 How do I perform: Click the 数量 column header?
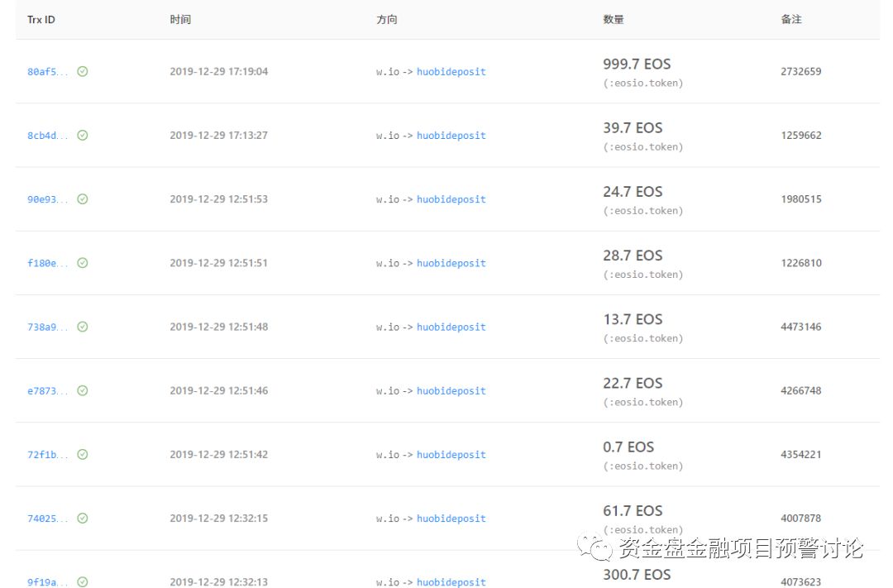[x=614, y=19]
